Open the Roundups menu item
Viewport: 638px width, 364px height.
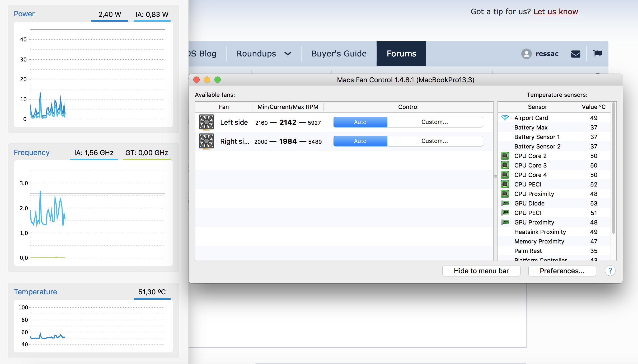click(256, 54)
